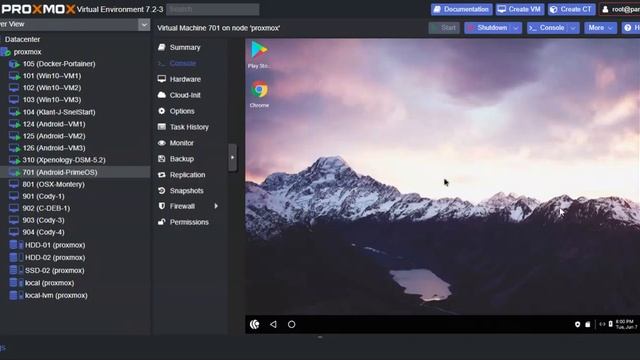Select the proxmox node
The height and width of the screenshot is (360, 640).
pyautogui.click(x=27, y=52)
